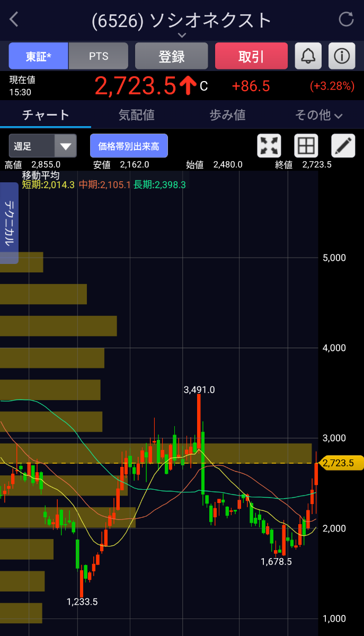Open the 気配値 tab

136,115
